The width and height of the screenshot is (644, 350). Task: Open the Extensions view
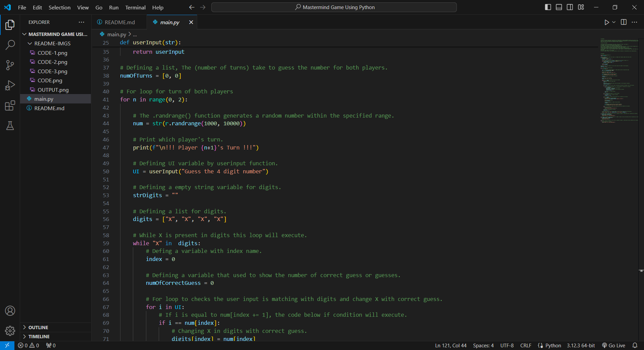point(10,105)
